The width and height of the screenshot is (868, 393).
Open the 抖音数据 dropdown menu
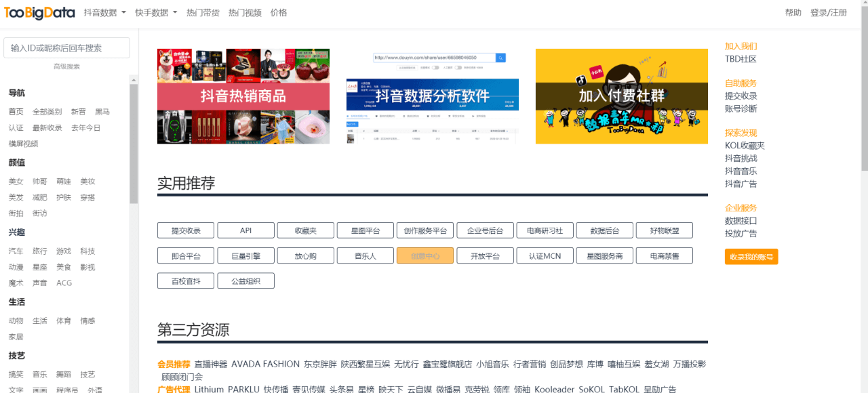[104, 13]
